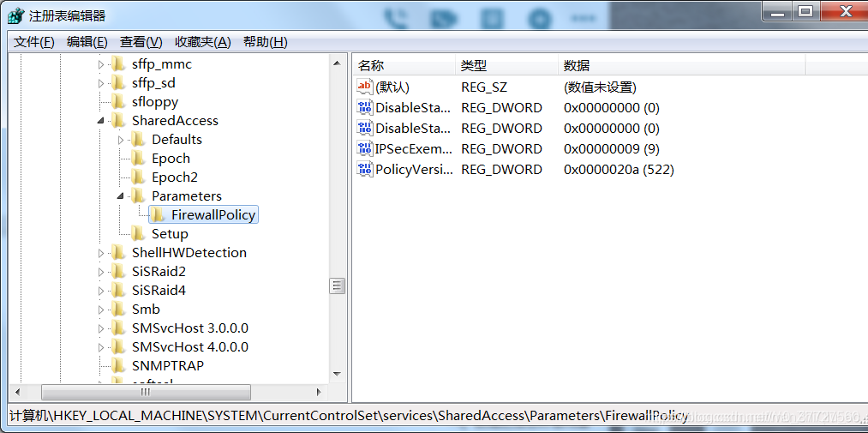Click the tree scroll down arrow

pyautogui.click(x=337, y=374)
